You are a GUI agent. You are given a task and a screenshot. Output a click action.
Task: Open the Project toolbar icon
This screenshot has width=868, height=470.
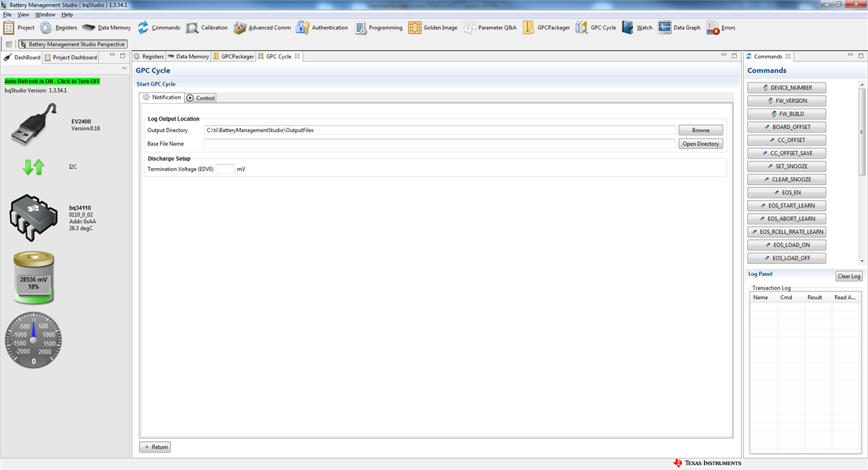click(x=8, y=28)
